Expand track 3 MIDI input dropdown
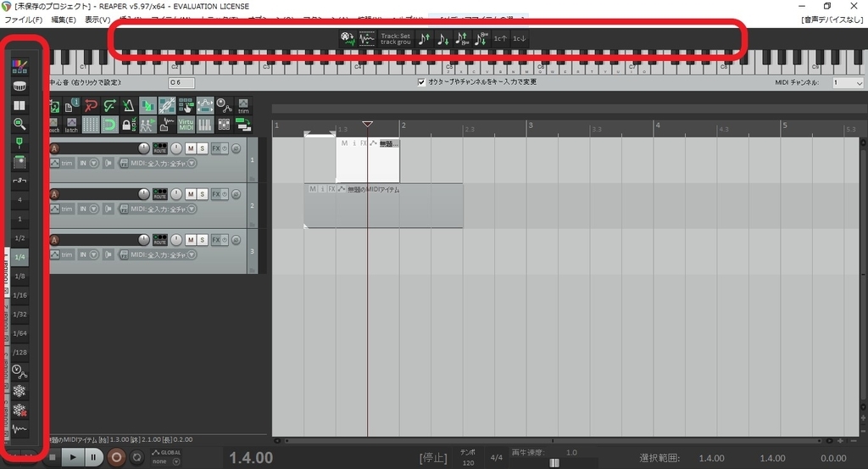Viewport: 868px width, 469px height. pyautogui.click(x=192, y=254)
